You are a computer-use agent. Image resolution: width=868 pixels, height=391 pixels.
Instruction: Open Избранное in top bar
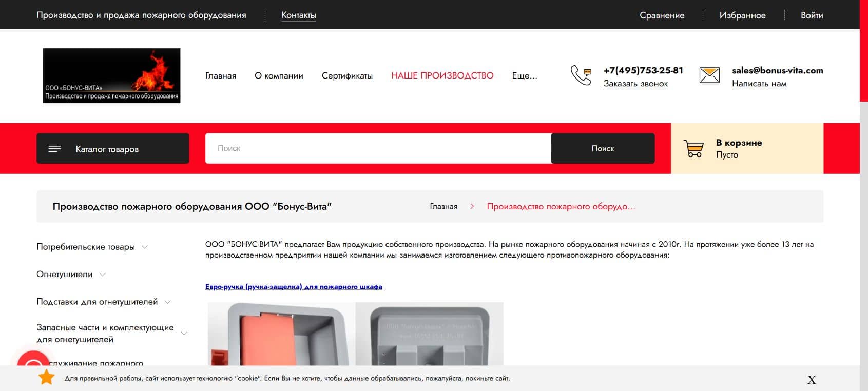pos(742,15)
